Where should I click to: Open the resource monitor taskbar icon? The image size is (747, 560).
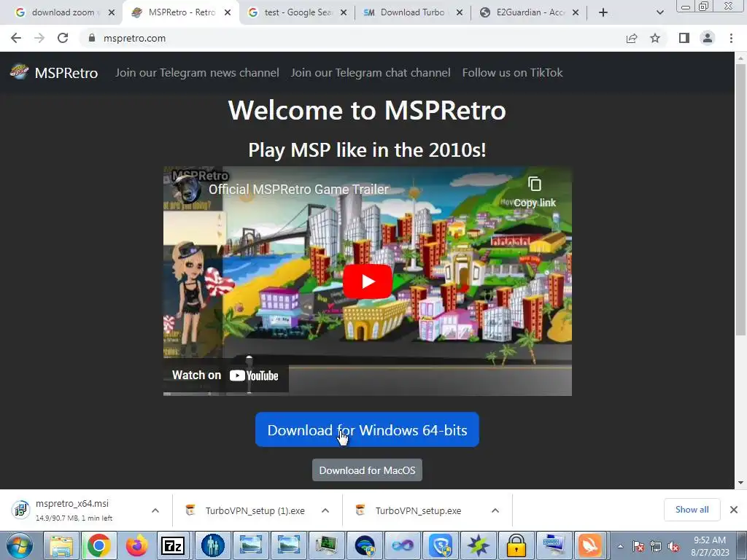click(326, 545)
